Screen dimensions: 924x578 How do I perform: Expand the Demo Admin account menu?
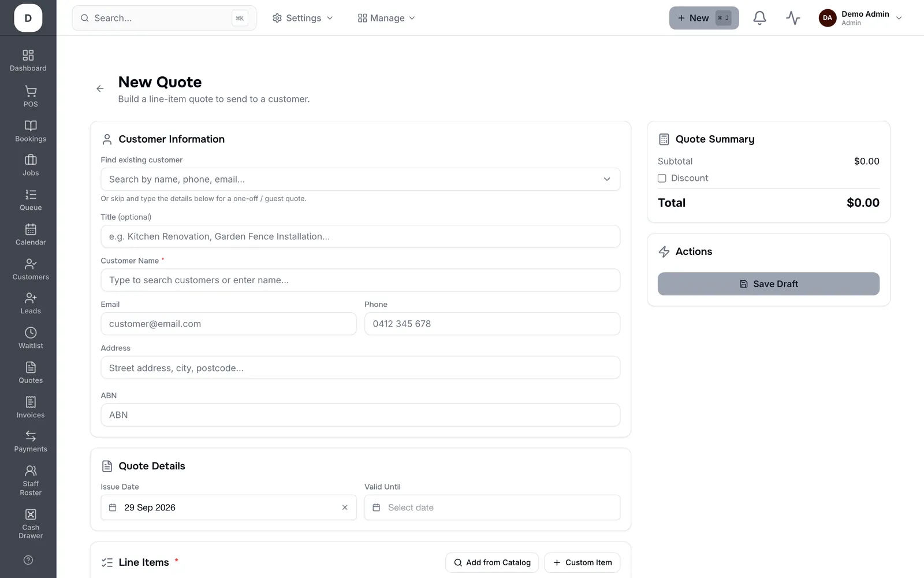860,18
